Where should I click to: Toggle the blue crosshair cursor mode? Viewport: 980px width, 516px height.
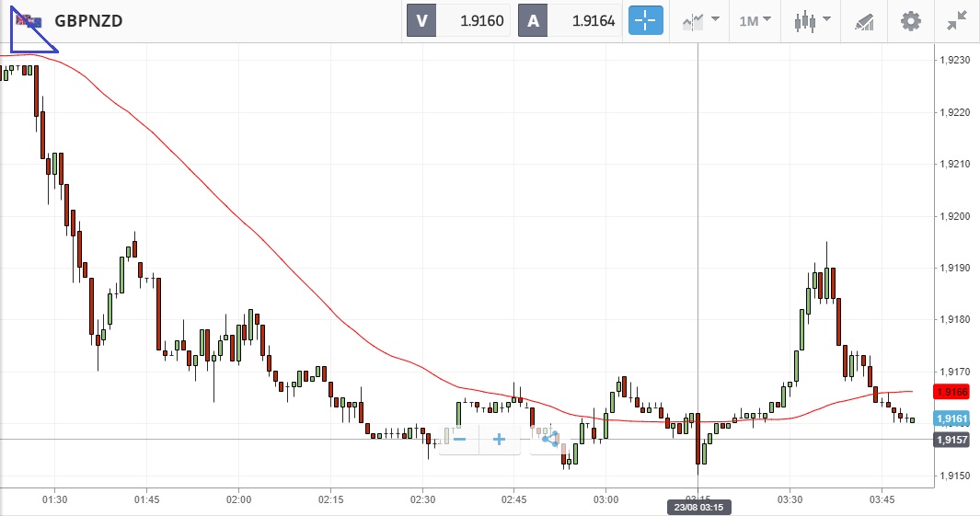click(x=646, y=20)
